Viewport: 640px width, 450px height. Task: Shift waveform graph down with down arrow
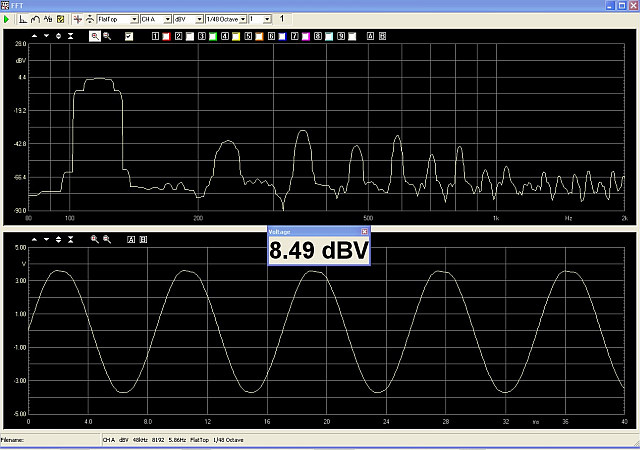[47, 239]
